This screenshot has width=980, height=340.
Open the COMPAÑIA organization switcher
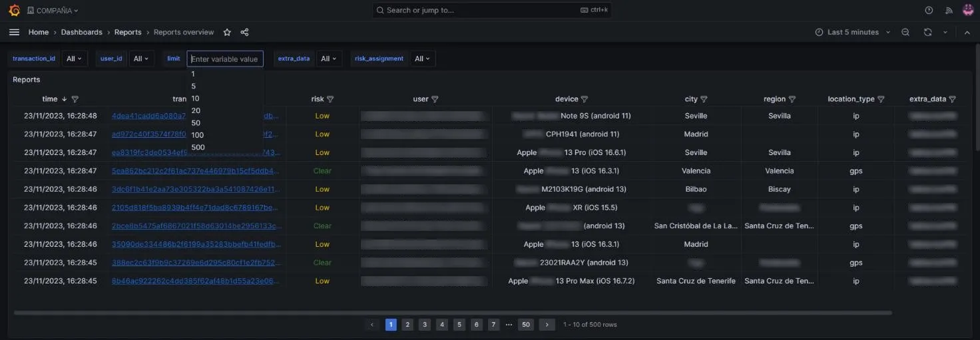53,11
